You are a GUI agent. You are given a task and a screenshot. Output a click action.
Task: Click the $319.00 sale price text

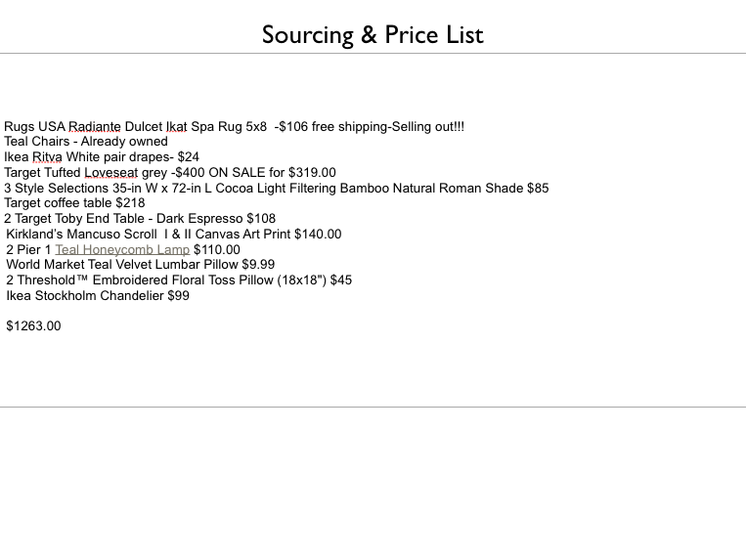(x=312, y=173)
